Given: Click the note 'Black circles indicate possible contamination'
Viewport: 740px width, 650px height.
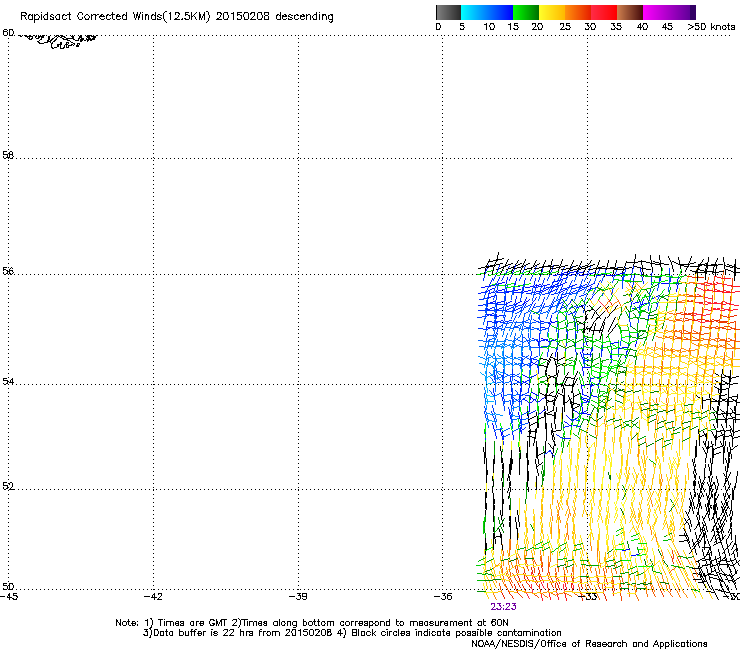Looking at the screenshot, I should [x=456, y=633].
